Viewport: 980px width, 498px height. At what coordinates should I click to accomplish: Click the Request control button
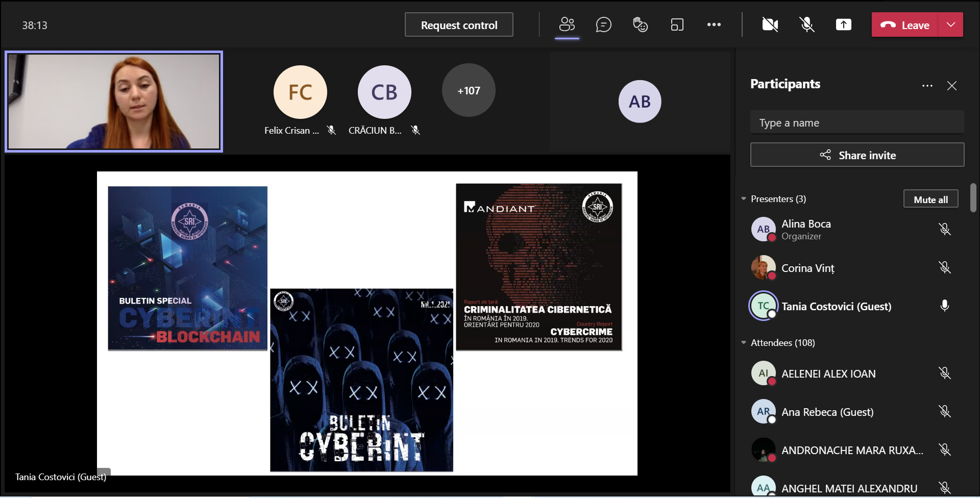point(459,25)
